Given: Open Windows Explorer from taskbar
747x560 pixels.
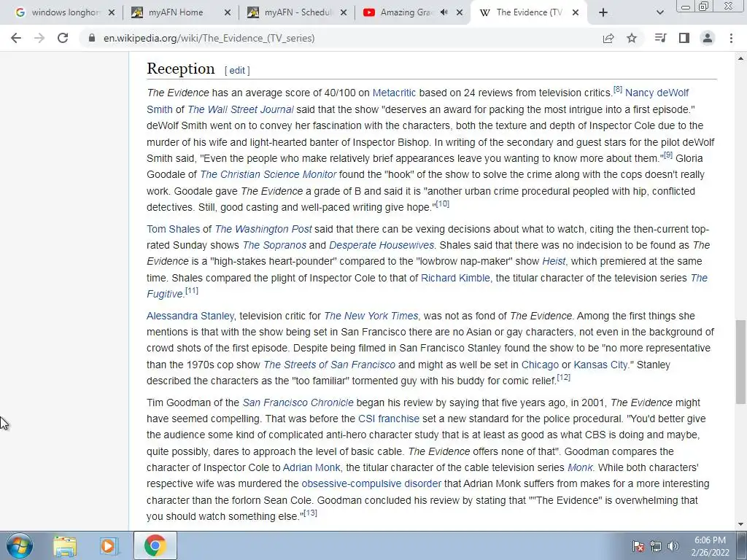Looking at the screenshot, I should 65,545.
